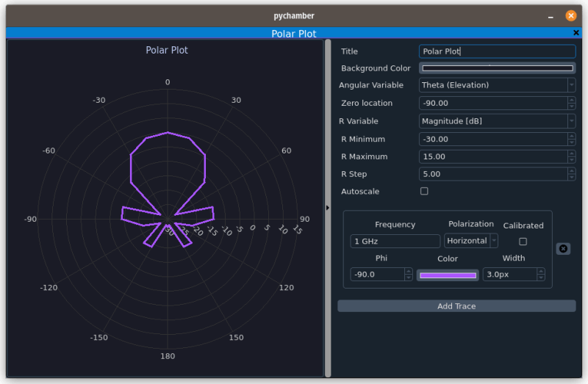588x384 pixels.
Task: Click the 180 angle label on the plot
Action: [168, 356]
